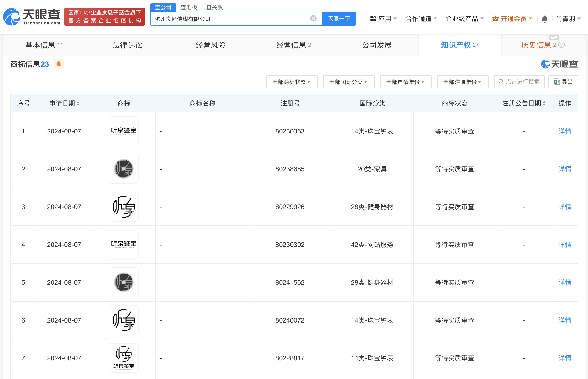Switch to 查老板 search tab
Viewport: 588px width, 379px height.
coord(189,7)
